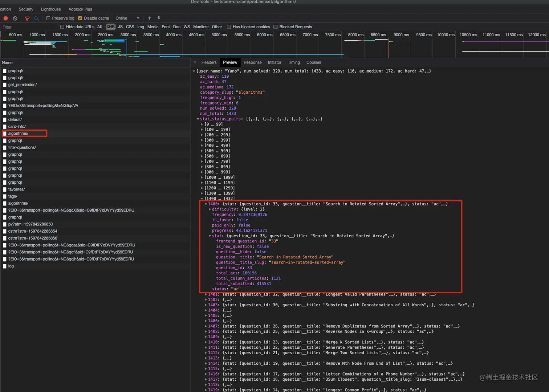Image resolution: width=549 pixels, height=392 pixels.
Task: Collapse stat_status_pairs array
Action: click(198, 119)
